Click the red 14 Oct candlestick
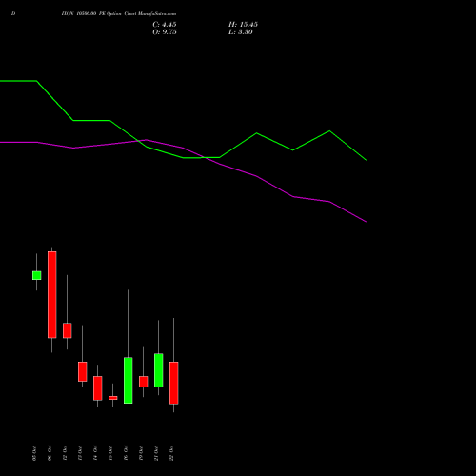The height and width of the screenshot is (476, 476). coord(97,388)
